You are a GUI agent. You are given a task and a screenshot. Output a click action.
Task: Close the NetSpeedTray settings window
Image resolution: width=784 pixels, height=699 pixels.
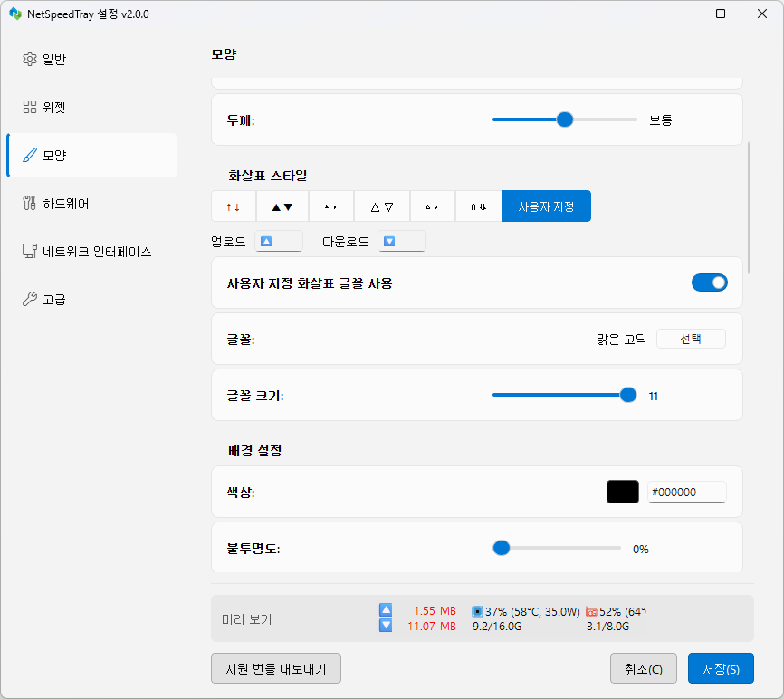tap(762, 14)
